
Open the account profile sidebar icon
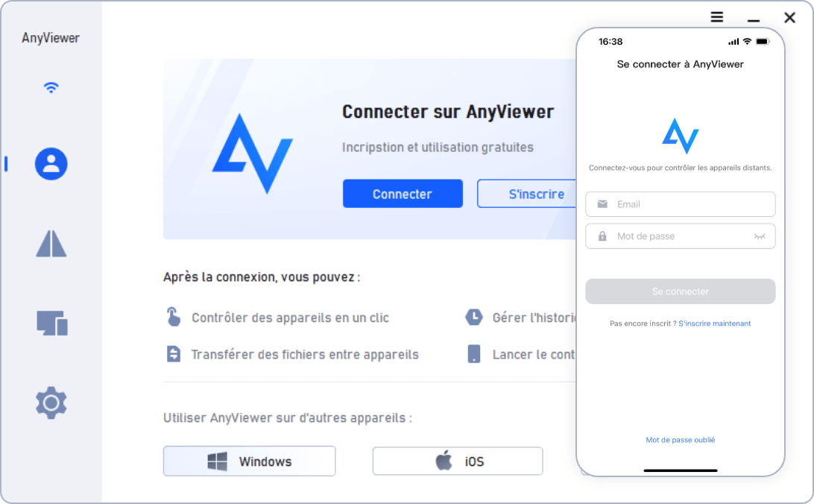pos(51,164)
